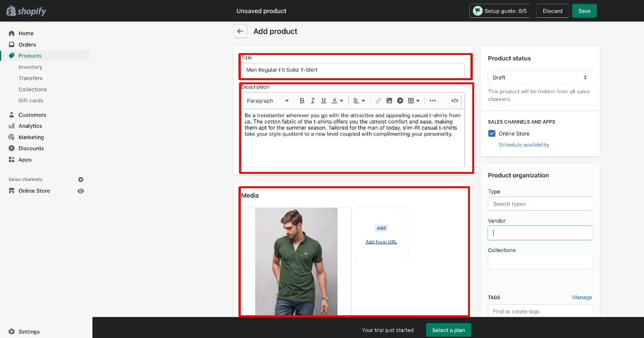Click Add from URL link
This screenshot has height=338, width=644.
381,242
